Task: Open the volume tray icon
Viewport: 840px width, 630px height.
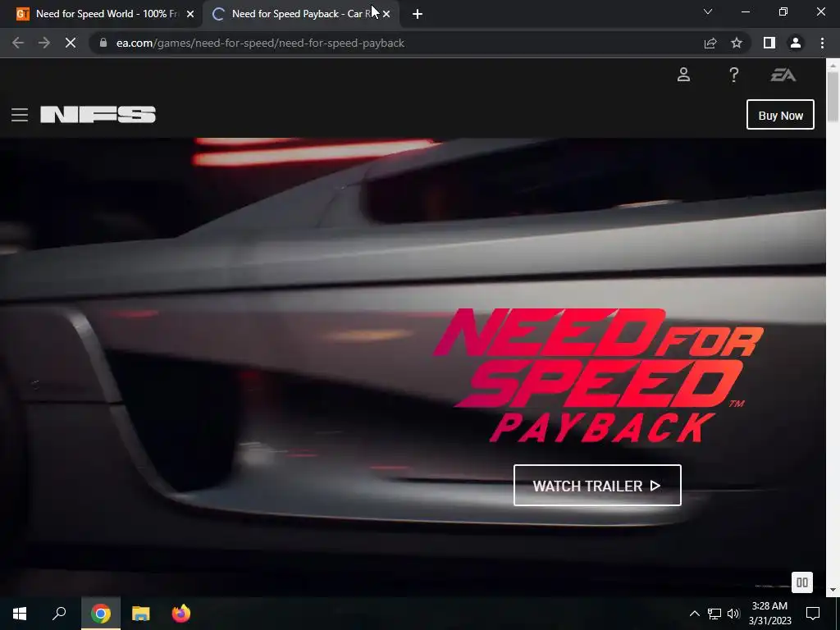Action: coord(733,614)
